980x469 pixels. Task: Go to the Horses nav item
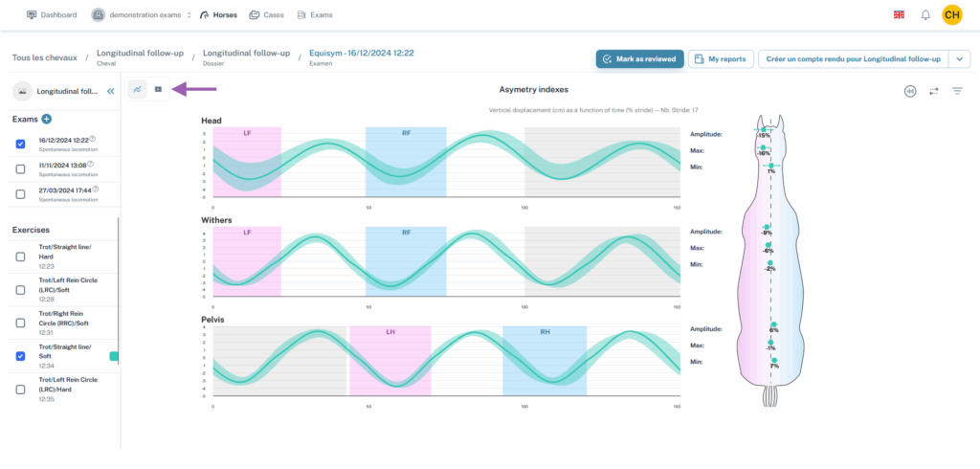click(x=218, y=15)
